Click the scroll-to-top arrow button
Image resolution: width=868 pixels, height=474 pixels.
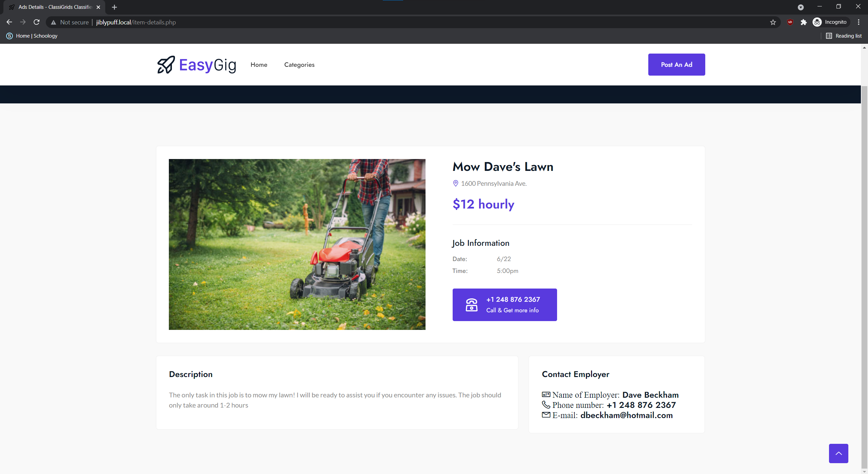(x=839, y=453)
